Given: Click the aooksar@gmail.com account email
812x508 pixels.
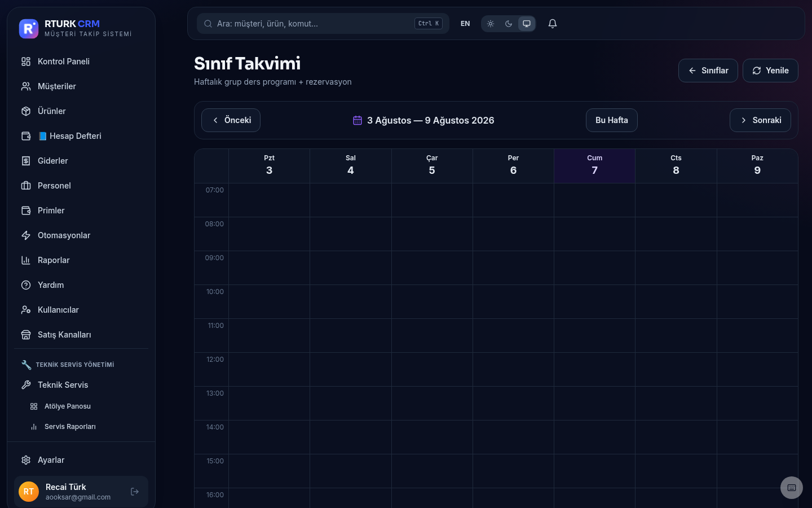Looking at the screenshot, I should pos(78,497).
